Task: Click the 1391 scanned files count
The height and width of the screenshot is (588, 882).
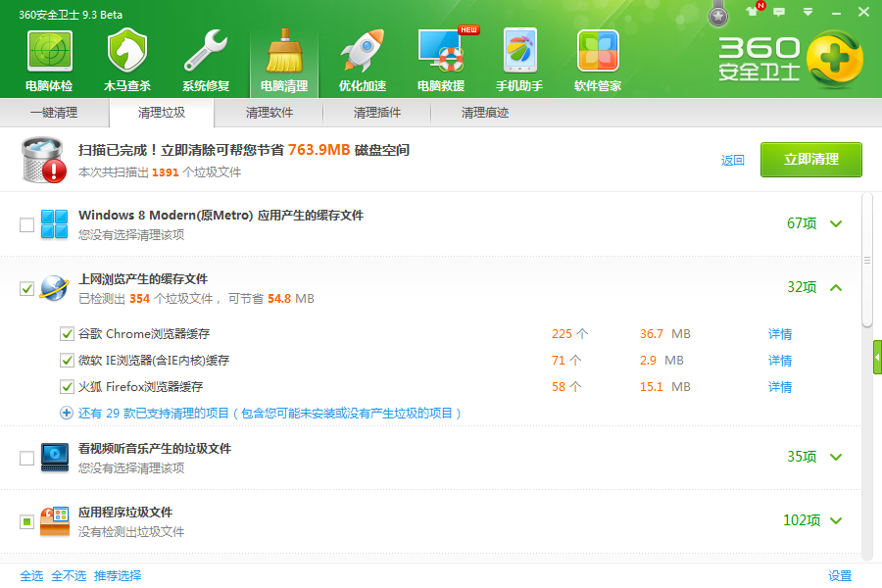Action: [x=166, y=172]
